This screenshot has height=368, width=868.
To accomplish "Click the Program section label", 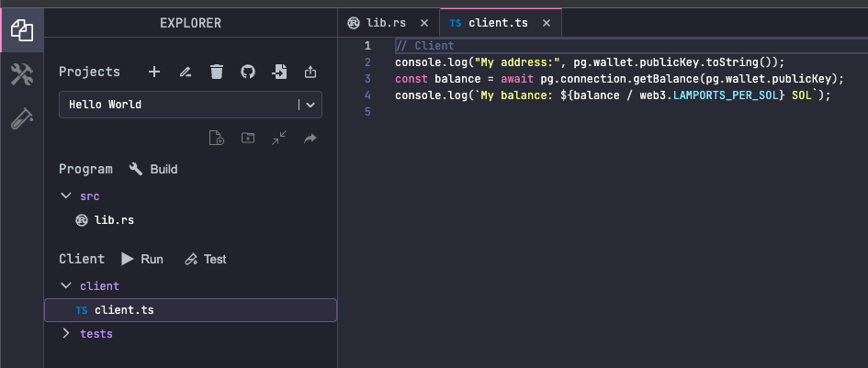I will coord(85,170).
